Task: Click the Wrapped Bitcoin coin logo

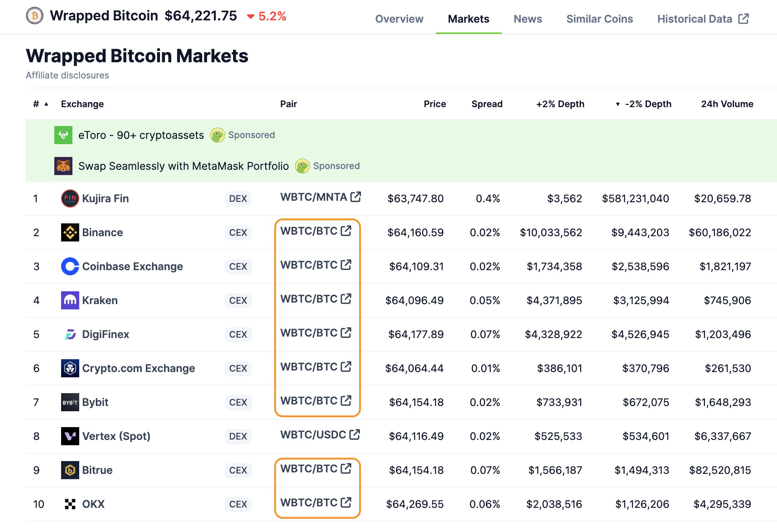Action: click(x=35, y=16)
